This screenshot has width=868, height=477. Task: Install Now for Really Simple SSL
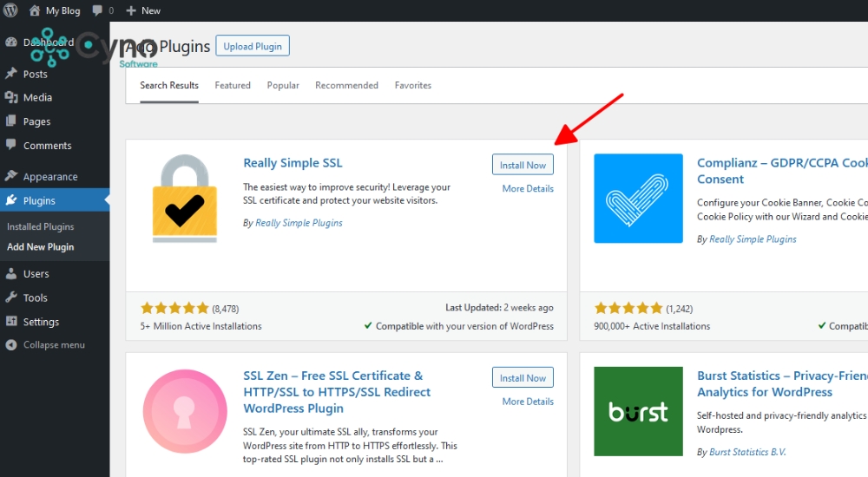point(523,165)
